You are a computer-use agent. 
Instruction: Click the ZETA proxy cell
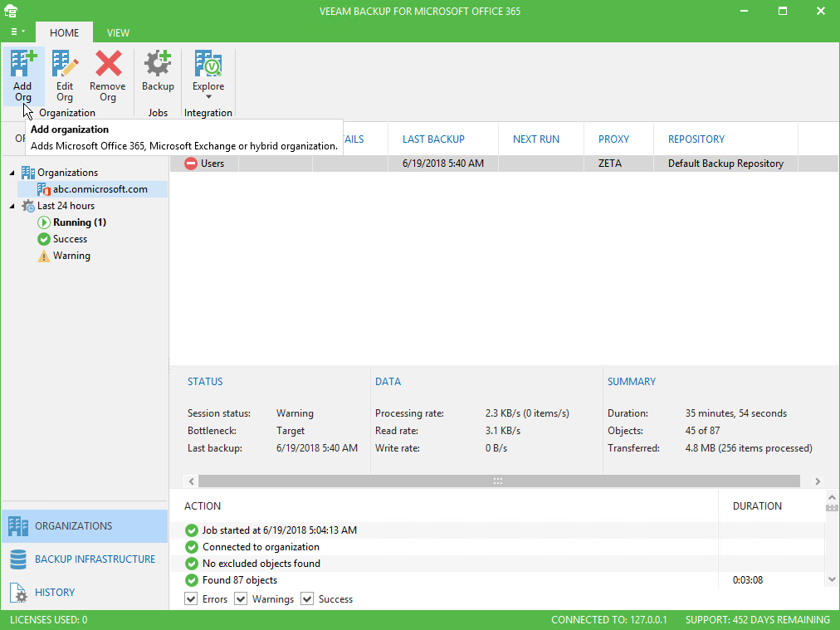pyautogui.click(x=609, y=164)
